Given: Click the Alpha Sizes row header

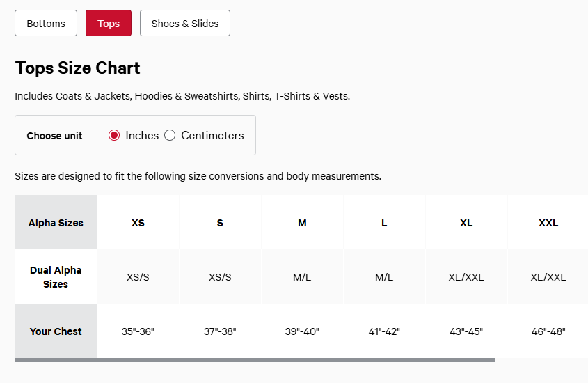Looking at the screenshot, I should point(56,223).
